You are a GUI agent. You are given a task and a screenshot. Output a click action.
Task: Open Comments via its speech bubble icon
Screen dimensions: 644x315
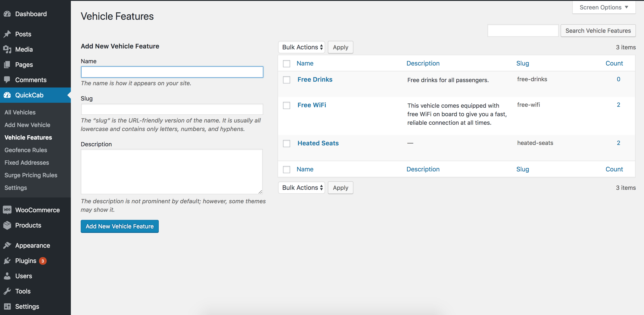[7, 80]
